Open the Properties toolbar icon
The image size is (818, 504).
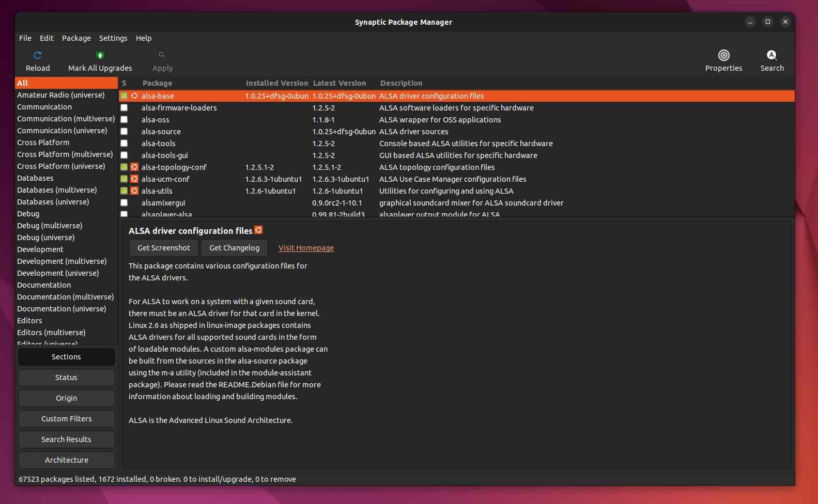point(724,55)
